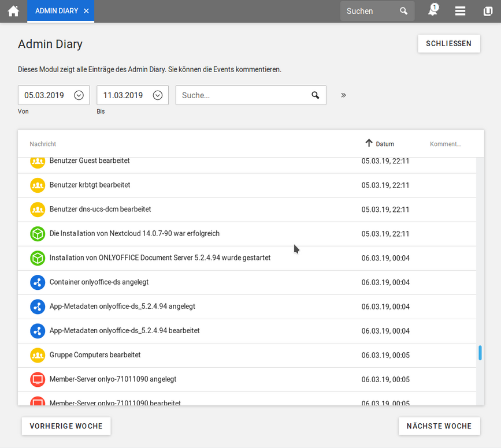Open the Bis date dropdown
This screenshot has width=501, height=448.
click(x=158, y=95)
